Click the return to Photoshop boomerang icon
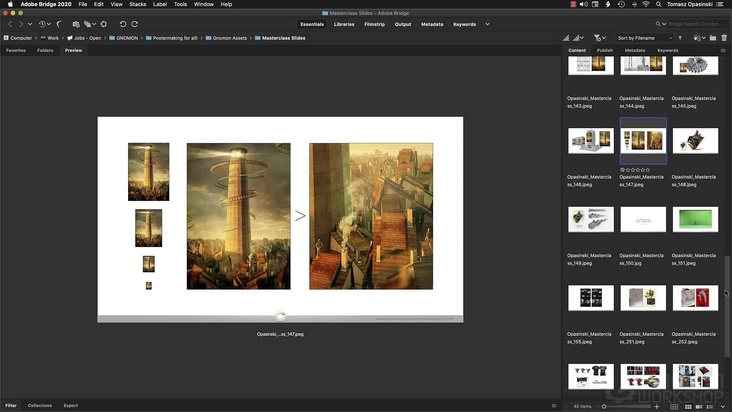732x412 pixels. tap(59, 24)
